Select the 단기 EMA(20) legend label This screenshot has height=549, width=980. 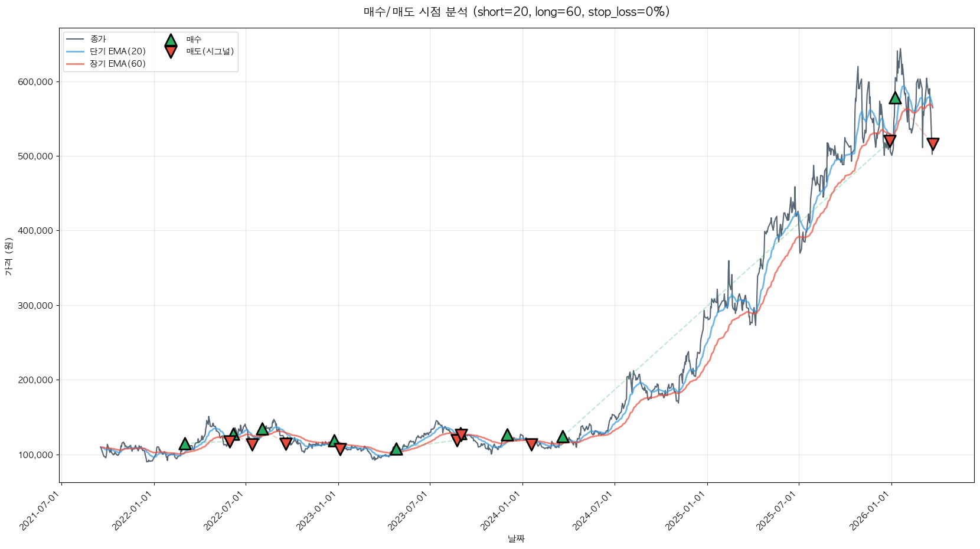tap(117, 51)
